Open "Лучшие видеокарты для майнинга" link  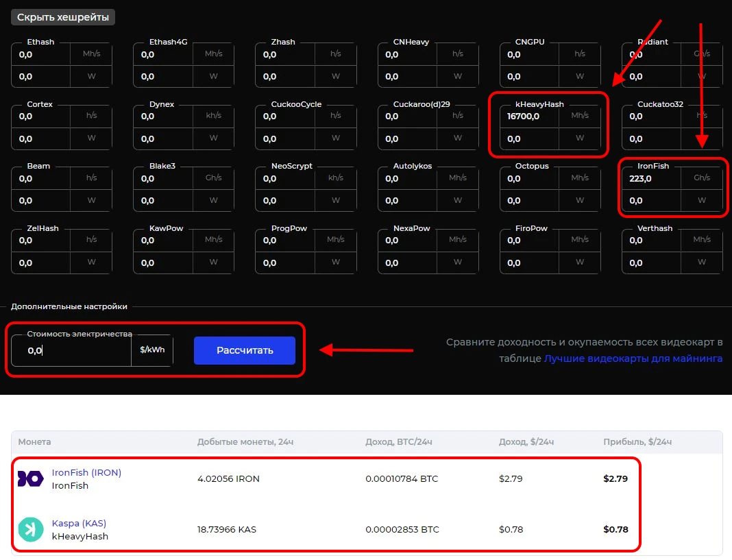pos(633,358)
